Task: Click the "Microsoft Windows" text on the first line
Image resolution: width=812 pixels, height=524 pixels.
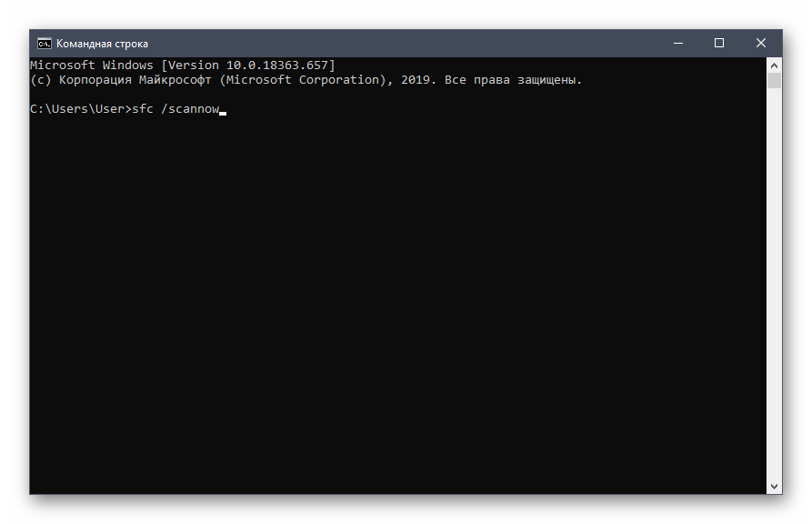Action: pos(91,65)
